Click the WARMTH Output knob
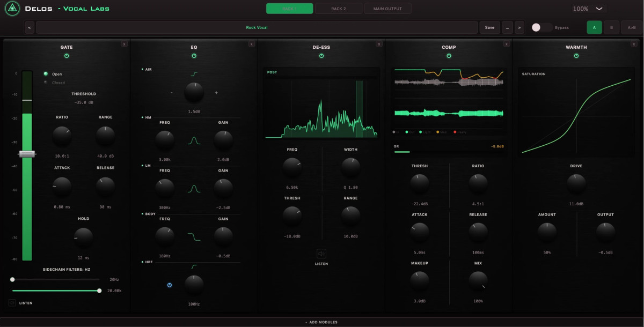 click(x=605, y=233)
